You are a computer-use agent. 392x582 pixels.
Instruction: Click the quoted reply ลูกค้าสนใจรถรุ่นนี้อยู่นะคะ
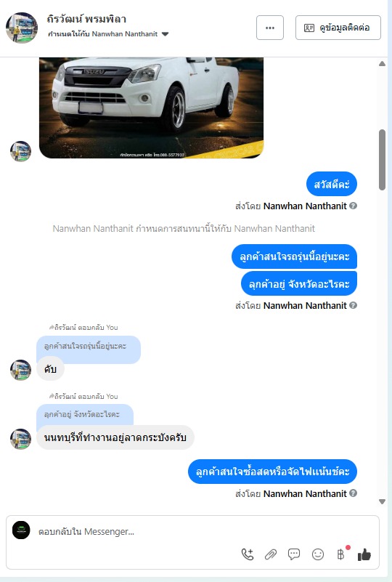click(89, 346)
